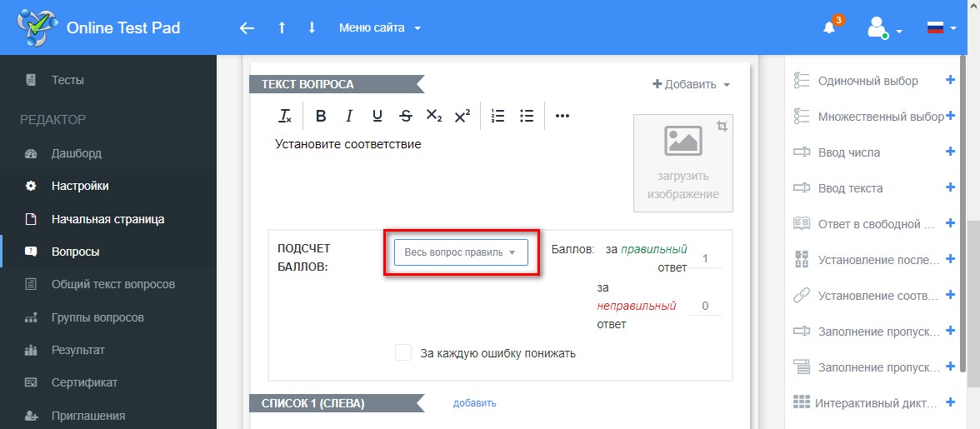Open Вопросы in sidebar
980x429 pixels.
tap(76, 252)
